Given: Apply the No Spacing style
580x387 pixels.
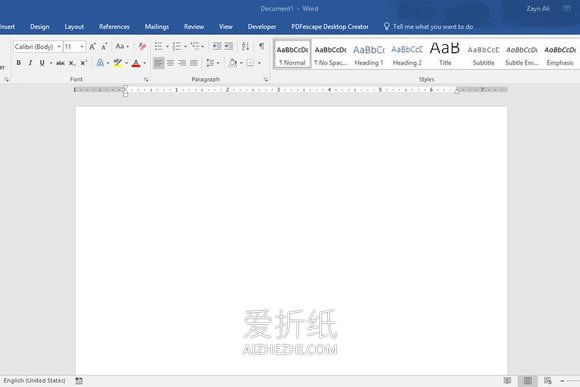Looking at the screenshot, I should tap(330, 54).
